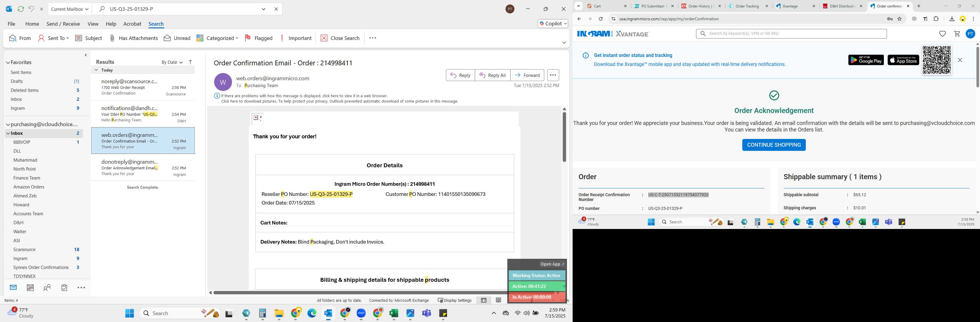The image size is (980, 322).
Task: Open more actions menu for the email
Action: [553, 75]
